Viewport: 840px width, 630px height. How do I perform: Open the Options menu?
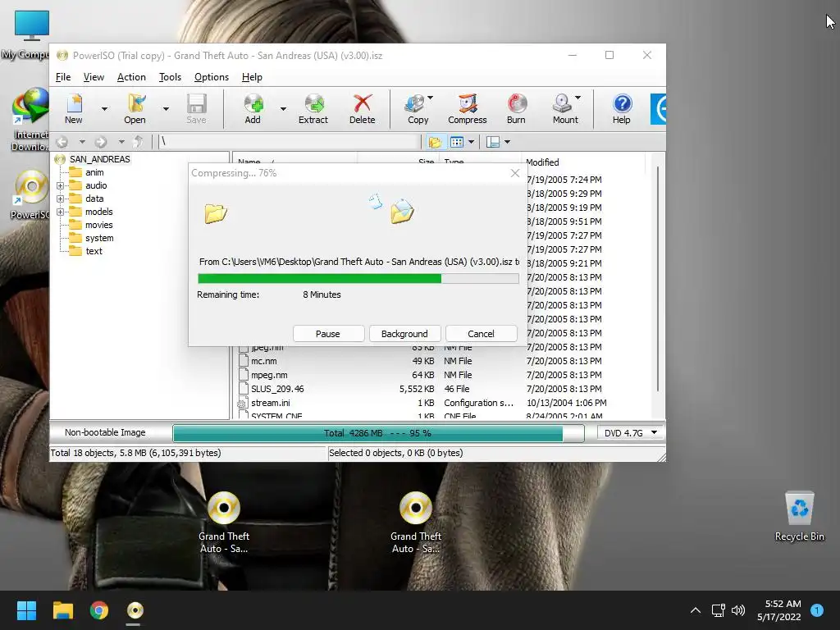[212, 77]
